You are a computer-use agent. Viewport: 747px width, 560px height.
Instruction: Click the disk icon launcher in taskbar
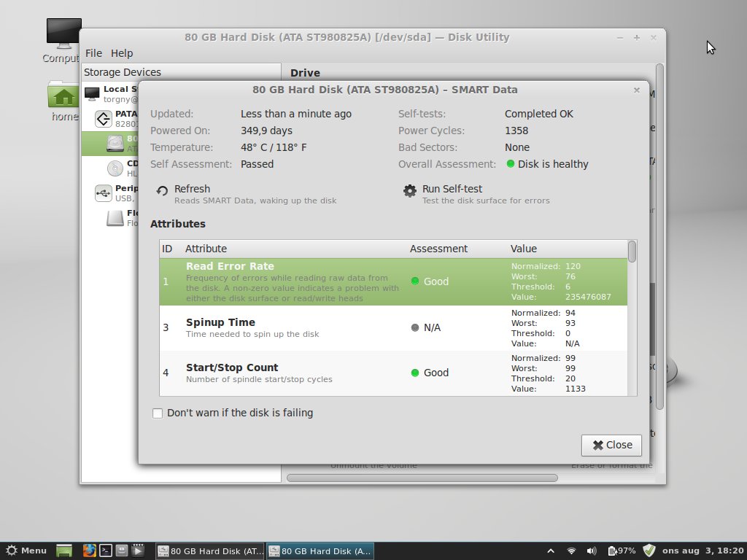pyautogui.click(x=122, y=551)
